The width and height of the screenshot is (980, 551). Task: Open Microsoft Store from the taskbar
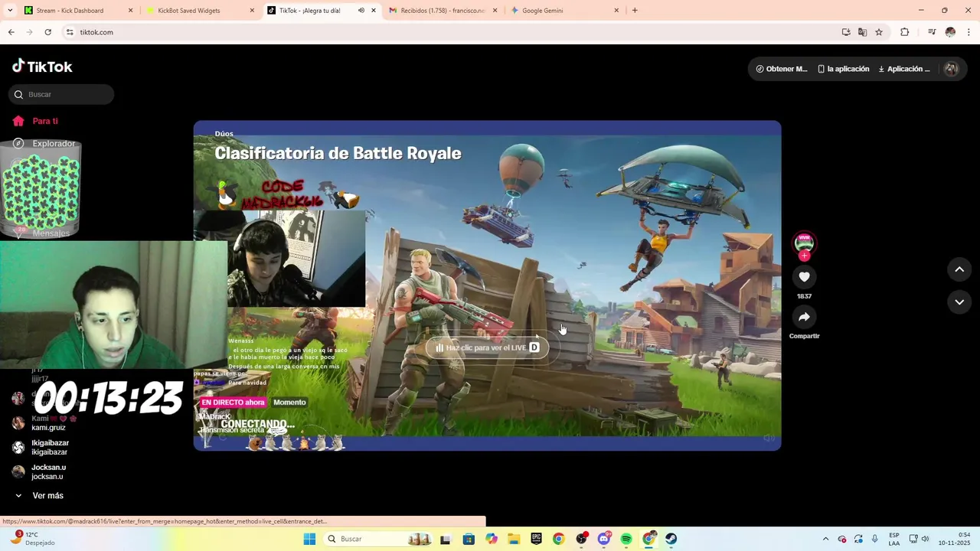(469, 539)
